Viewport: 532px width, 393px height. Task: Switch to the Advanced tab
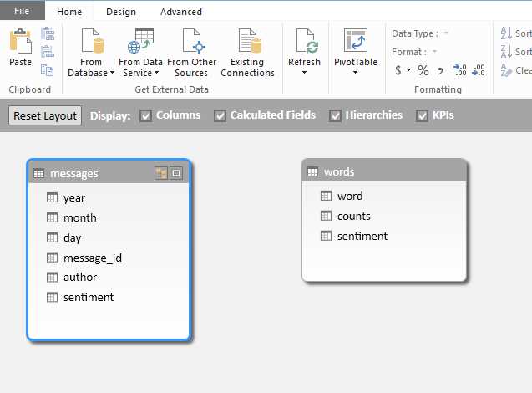point(181,12)
